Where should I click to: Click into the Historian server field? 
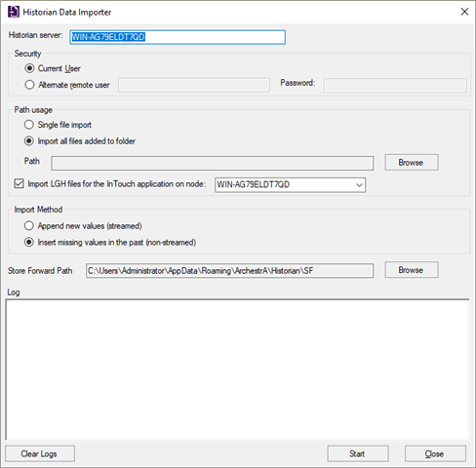pos(178,37)
